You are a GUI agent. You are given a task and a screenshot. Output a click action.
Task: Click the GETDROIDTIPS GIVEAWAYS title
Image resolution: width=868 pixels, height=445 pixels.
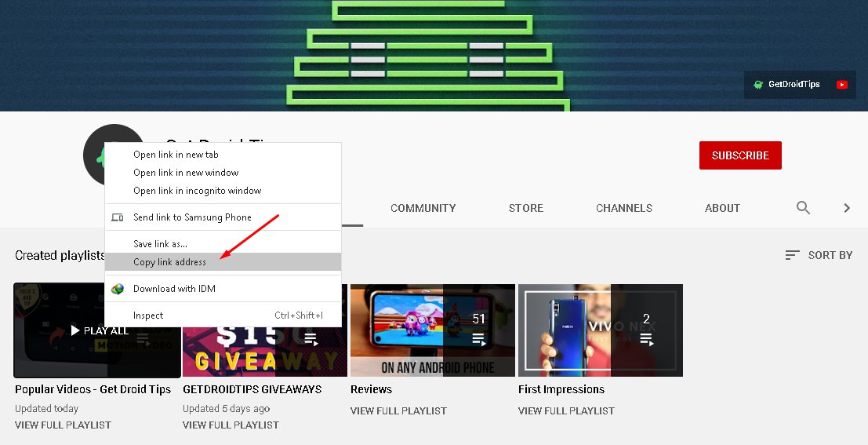click(x=252, y=389)
